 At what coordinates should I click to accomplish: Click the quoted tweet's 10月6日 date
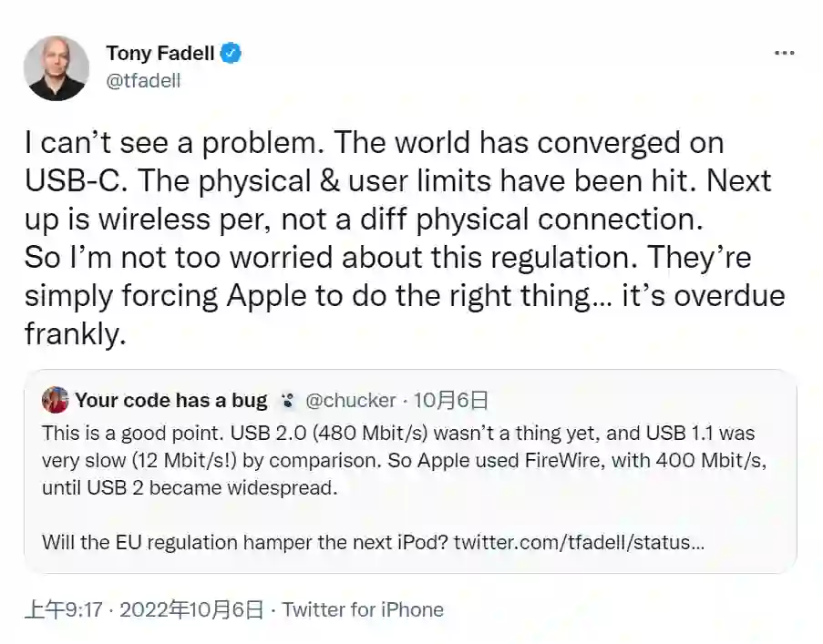point(451,400)
